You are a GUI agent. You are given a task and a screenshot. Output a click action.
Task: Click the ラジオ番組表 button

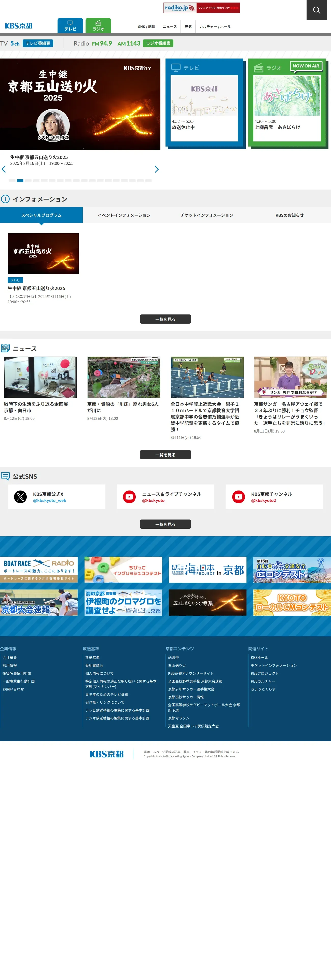point(158,43)
